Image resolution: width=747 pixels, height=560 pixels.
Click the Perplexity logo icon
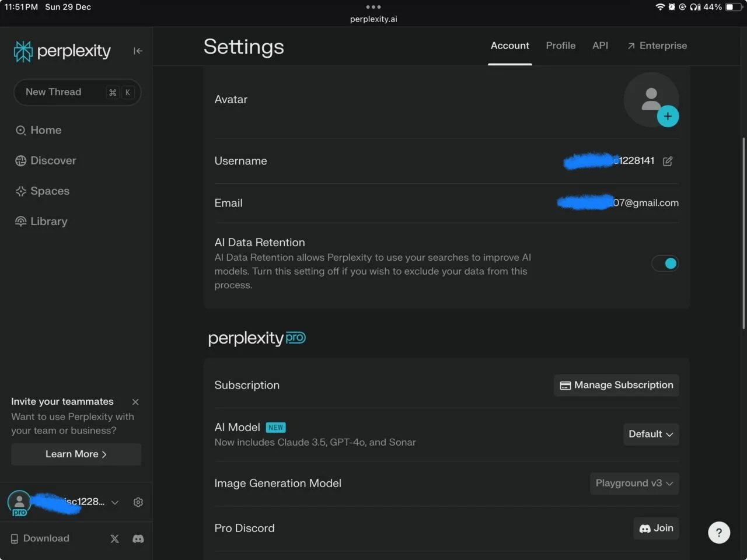coord(23,51)
